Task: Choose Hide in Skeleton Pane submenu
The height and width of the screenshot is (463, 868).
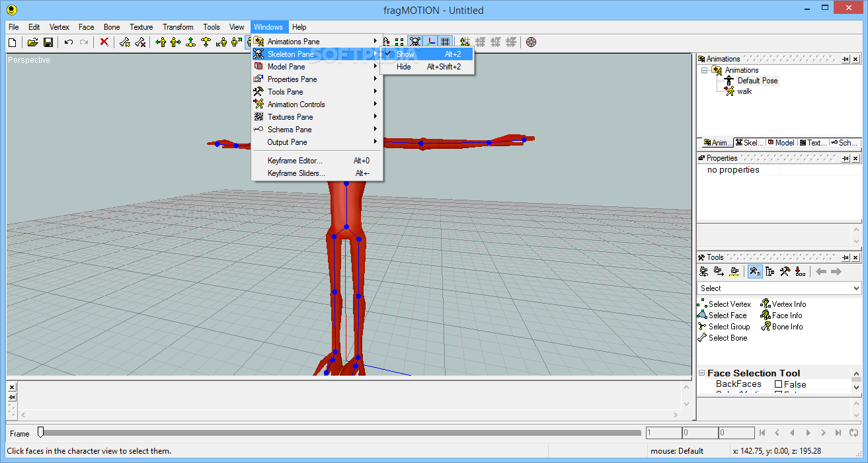Action: [427, 67]
